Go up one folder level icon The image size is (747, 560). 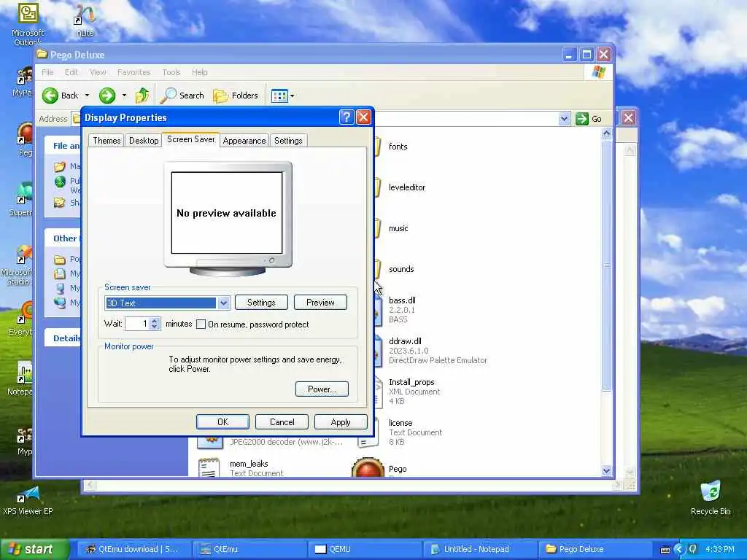[142, 96]
